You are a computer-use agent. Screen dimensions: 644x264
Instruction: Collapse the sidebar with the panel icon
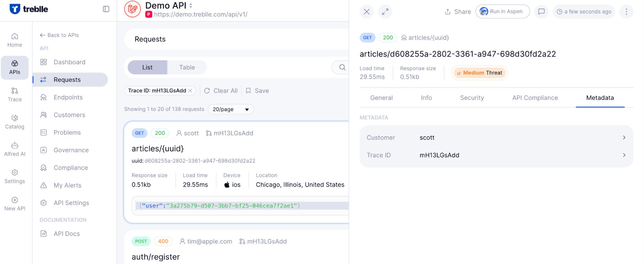pos(106,9)
